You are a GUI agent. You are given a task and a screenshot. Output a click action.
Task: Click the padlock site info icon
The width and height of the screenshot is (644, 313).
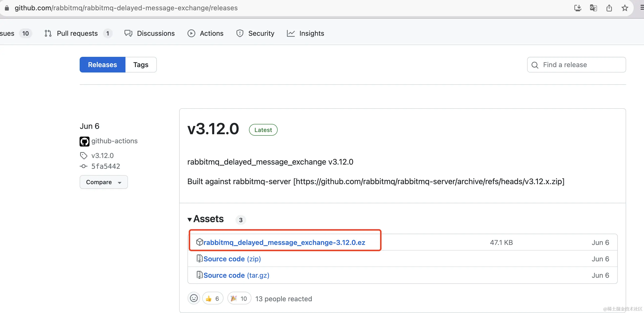[7, 8]
